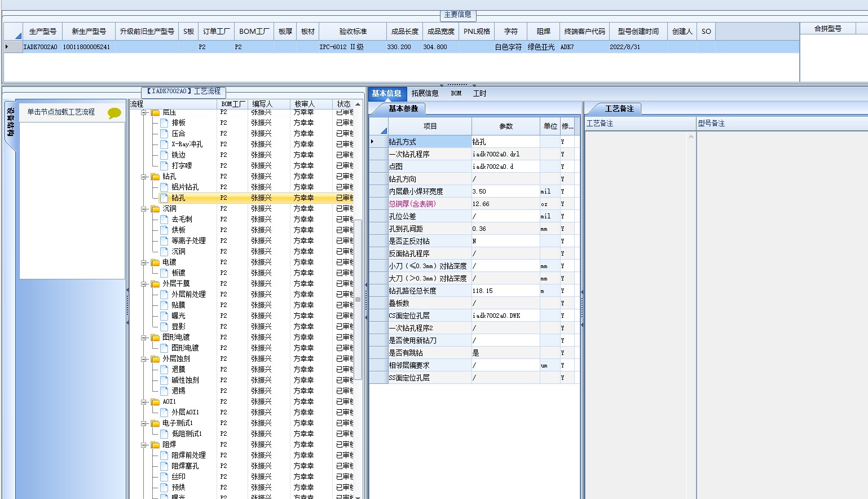
Task: Collapse the 钻孔 folder node
Action: [x=144, y=177]
